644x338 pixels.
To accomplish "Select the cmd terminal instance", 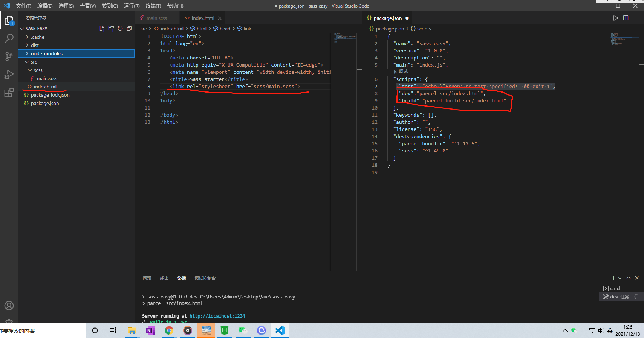I will (x=621, y=288).
